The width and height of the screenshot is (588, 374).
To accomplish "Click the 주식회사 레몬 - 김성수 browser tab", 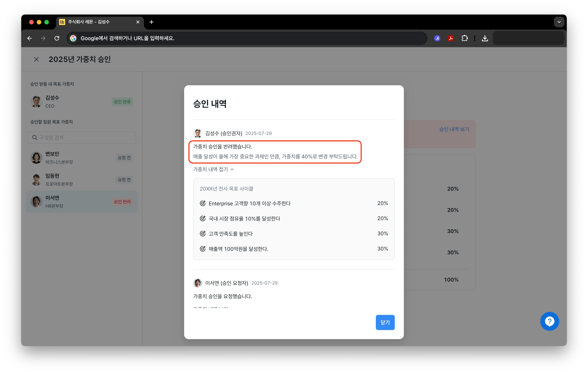I will (100, 22).
